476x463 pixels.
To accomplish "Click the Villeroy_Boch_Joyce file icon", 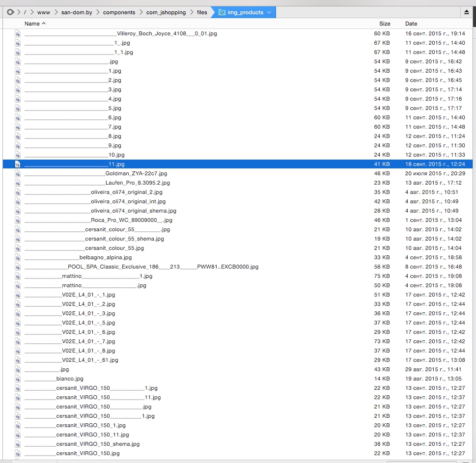I will pyautogui.click(x=18, y=34).
